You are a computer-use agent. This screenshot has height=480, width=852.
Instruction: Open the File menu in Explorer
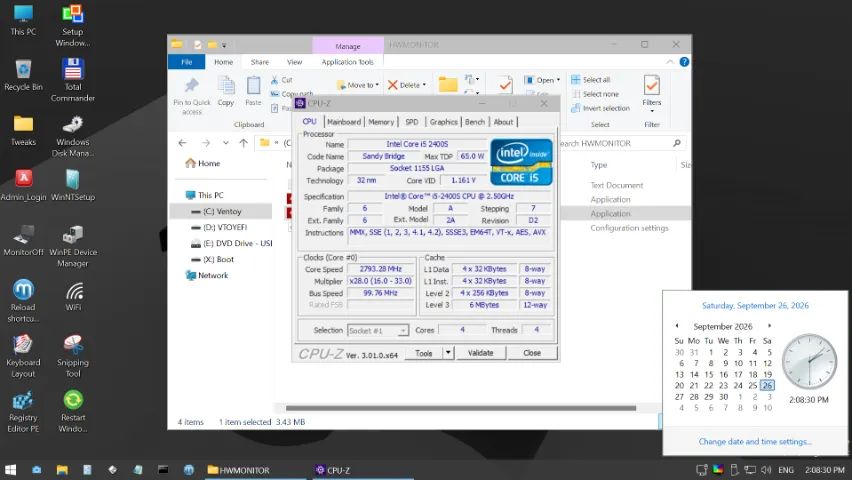point(186,62)
